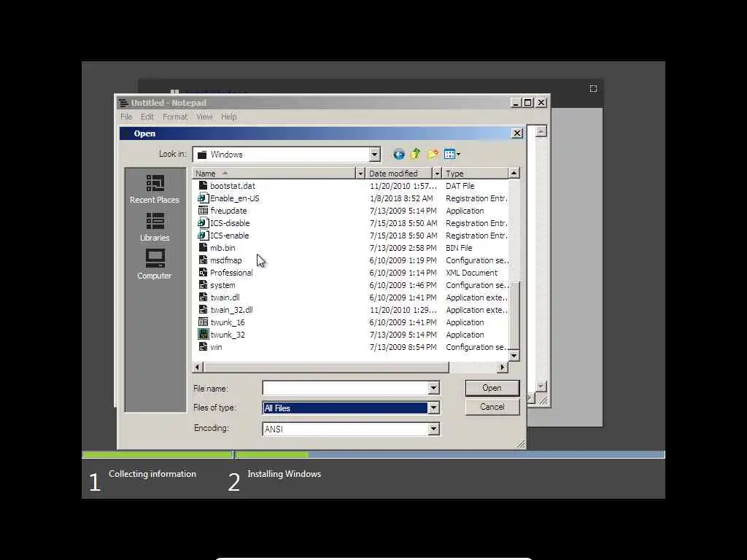Click 'DAT File' type cell

coord(460,186)
